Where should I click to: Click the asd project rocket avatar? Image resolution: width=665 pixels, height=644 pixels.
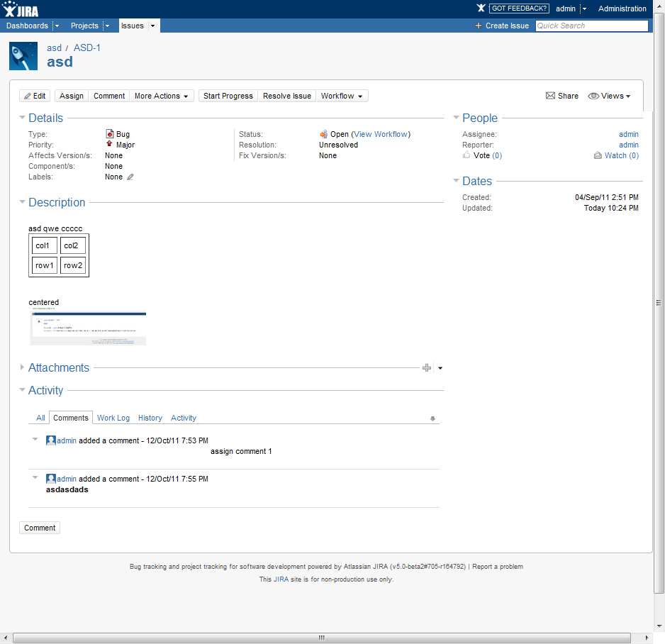[x=23, y=56]
